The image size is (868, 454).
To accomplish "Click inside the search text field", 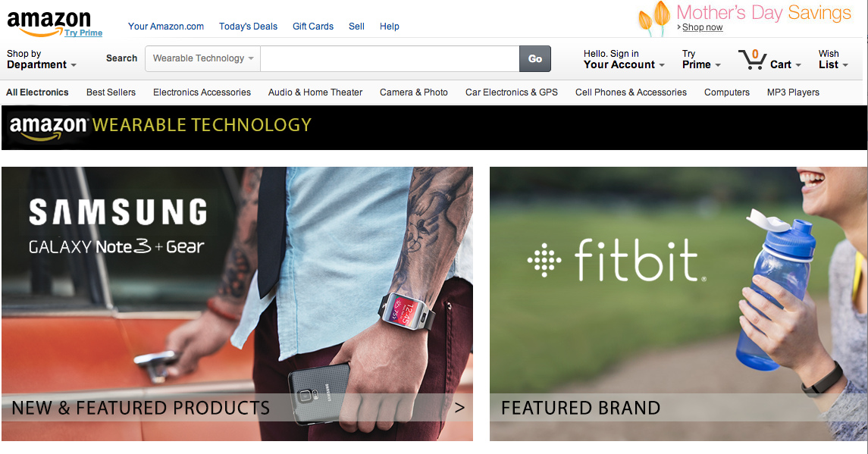I will click(x=390, y=58).
